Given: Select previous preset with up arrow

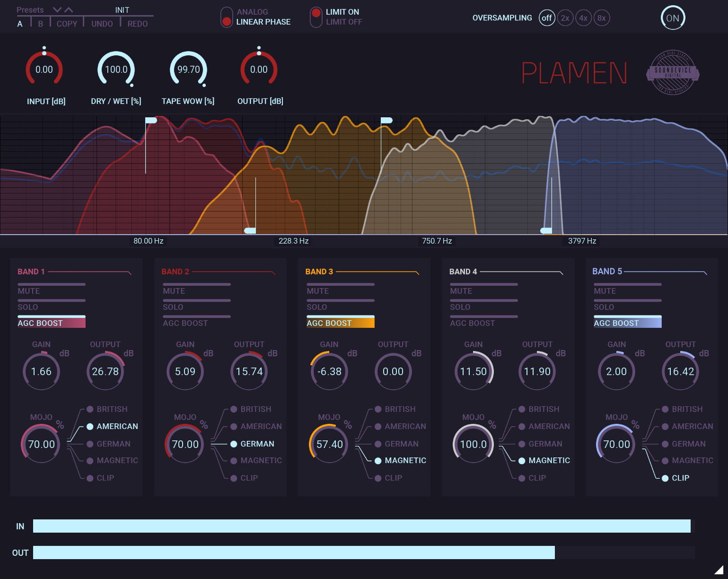Looking at the screenshot, I should (69, 10).
